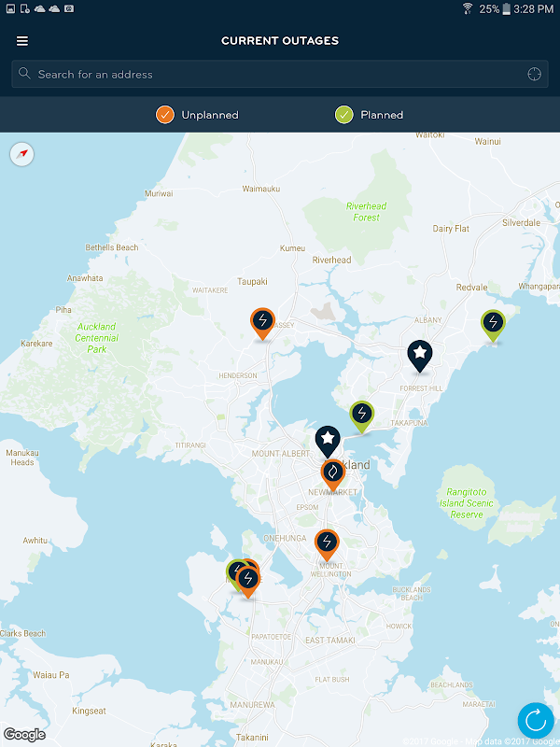
Task: Open the Wi-Fi status bar icon
Action: 468,8
